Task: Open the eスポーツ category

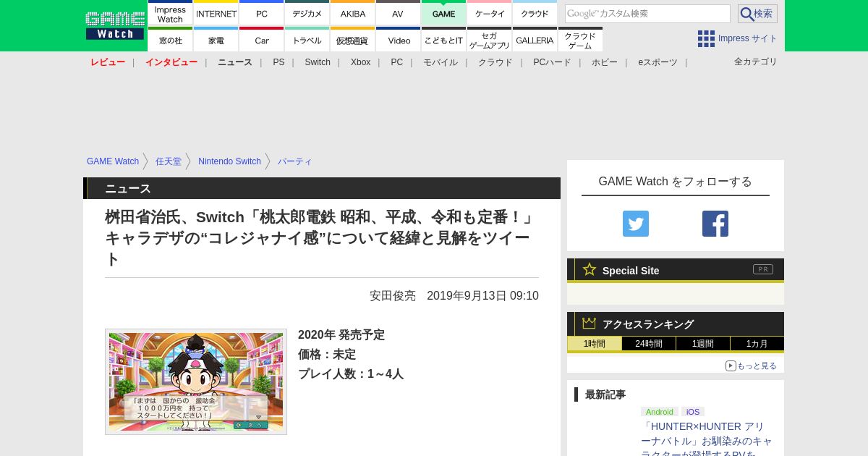Action: click(x=658, y=62)
